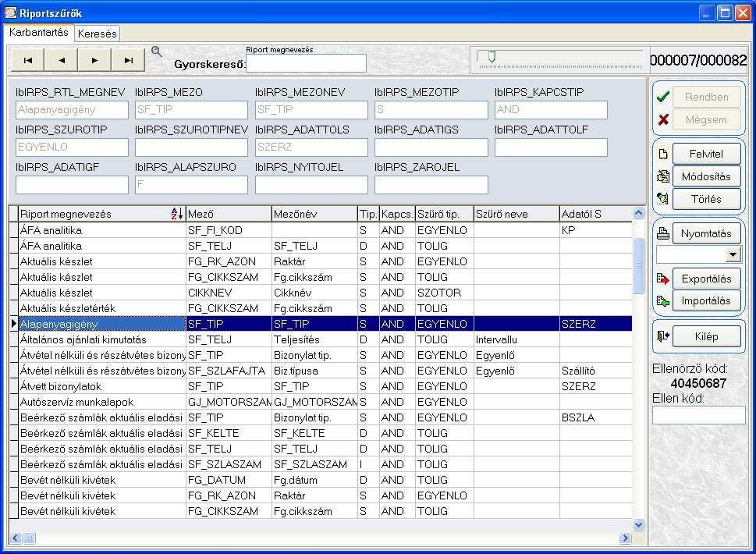
Task: Go to first record navigation button
Action: (27, 60)
